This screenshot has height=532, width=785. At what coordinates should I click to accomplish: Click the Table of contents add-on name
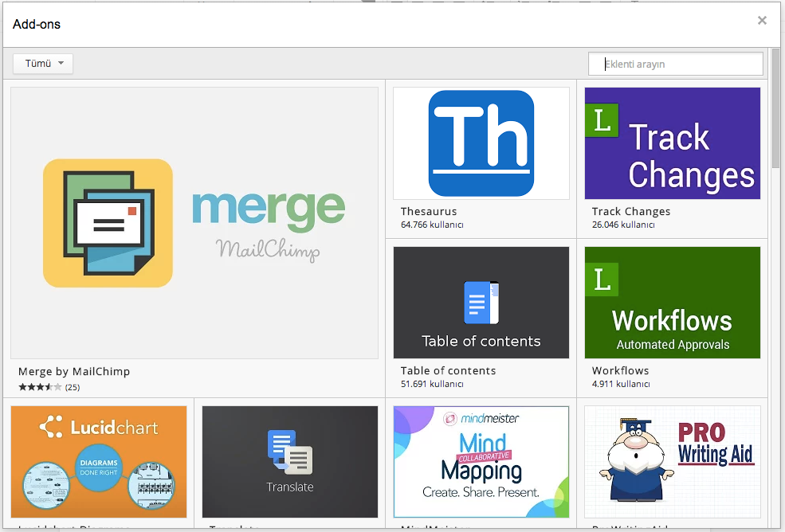coord(448,370)
